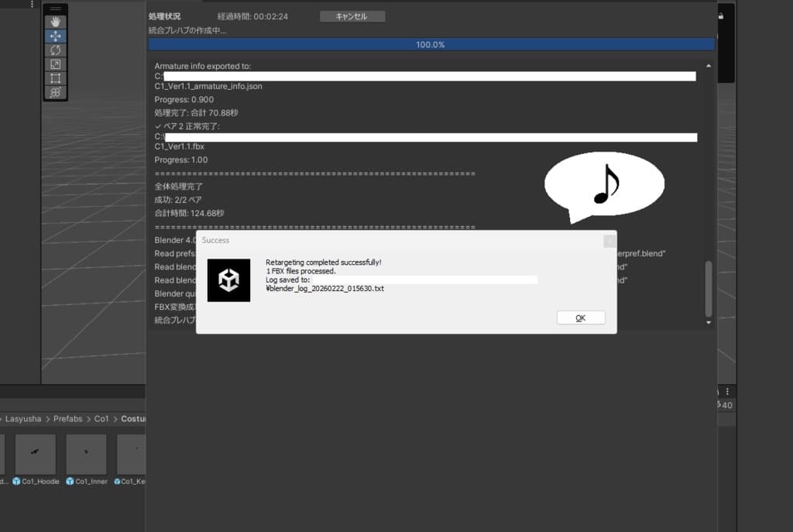Image resolution: width=793 pixels, height=532 pixels.
Task: Open the Co1_Hoodie prefab
Action: coord(36,454)
